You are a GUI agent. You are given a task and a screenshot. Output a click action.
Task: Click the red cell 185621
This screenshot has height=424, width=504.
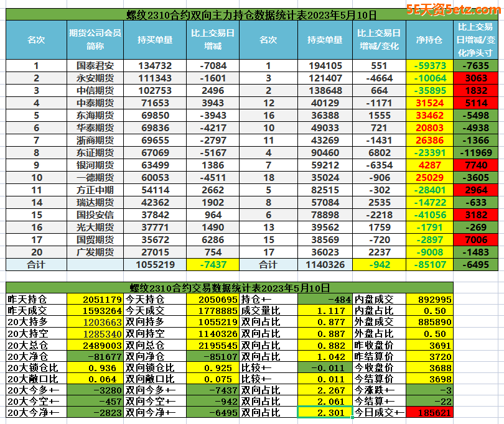click(x=430, y=412)
